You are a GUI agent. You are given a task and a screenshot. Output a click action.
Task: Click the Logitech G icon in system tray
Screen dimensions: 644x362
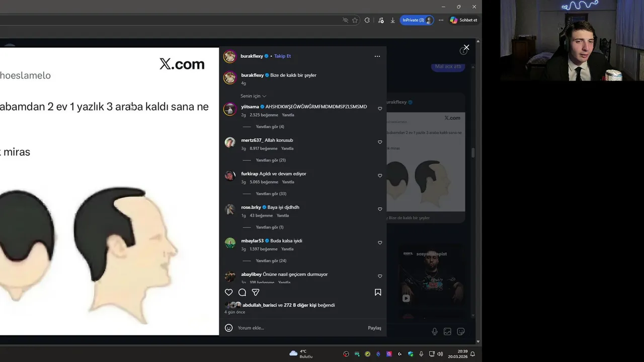(x=400, y=354)
